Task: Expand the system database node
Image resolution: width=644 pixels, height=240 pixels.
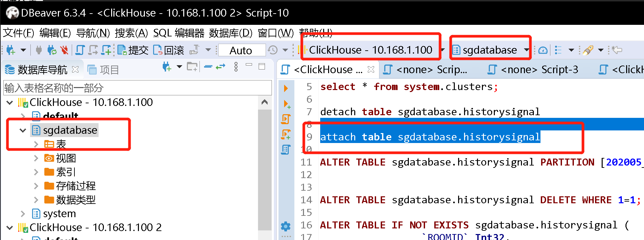Action: pos(23,214)
